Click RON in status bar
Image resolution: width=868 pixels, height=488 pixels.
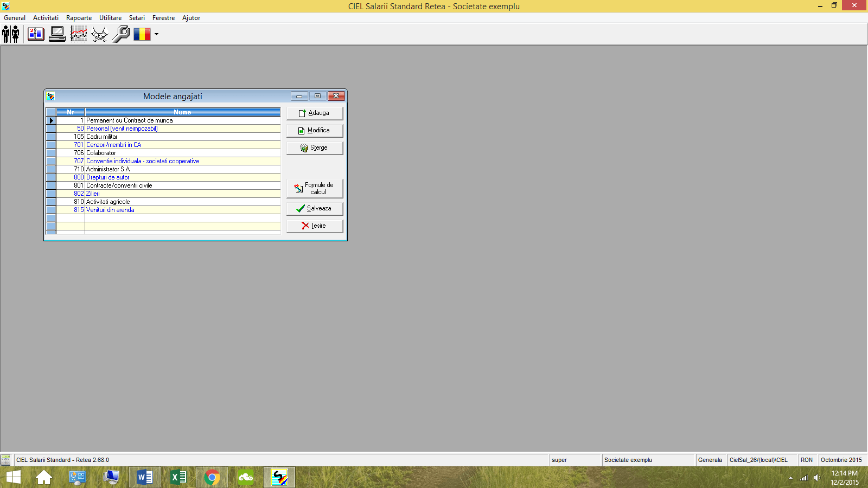807,460
